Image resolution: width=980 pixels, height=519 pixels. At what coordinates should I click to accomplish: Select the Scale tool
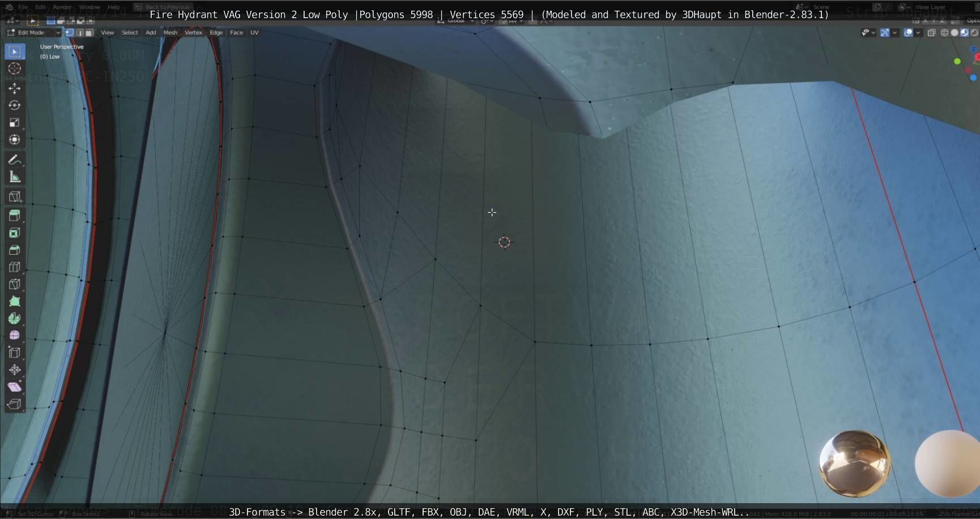tap(15, 122)
